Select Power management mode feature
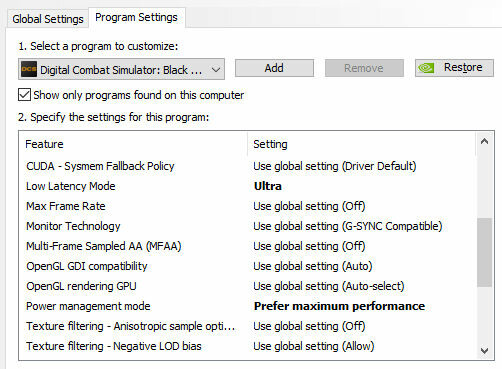Screen dimensions: 502x369 (x=88, y=306)
